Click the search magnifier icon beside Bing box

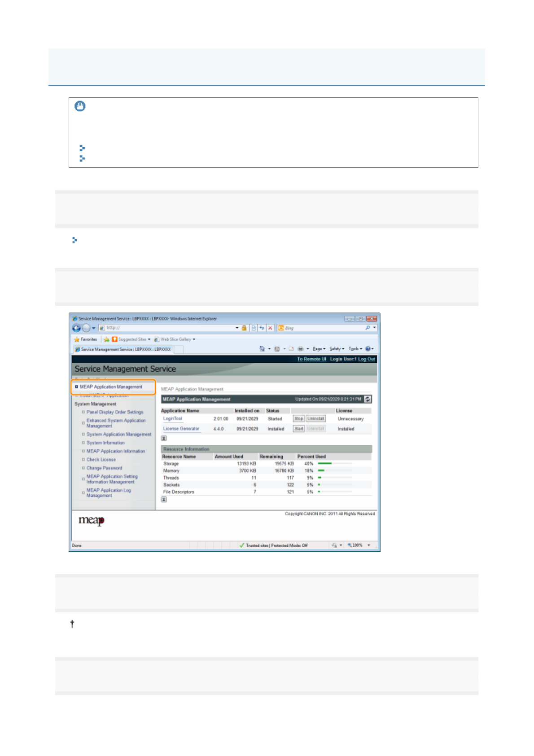368,328
